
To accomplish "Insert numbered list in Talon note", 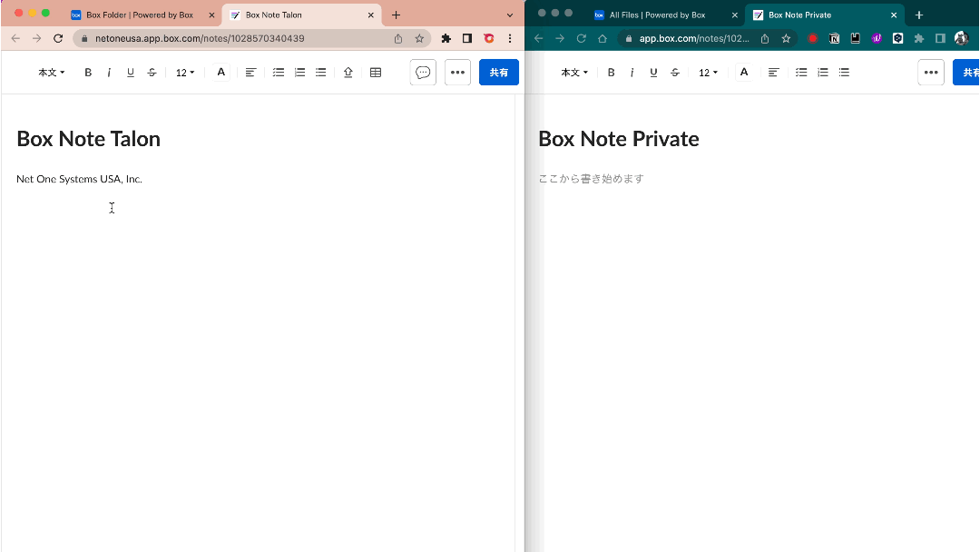I will coord(300,73).
